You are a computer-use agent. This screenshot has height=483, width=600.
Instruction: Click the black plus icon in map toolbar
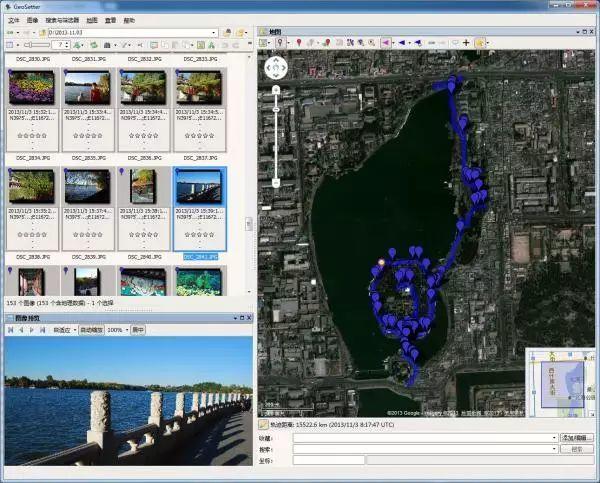tap(465, 43)
